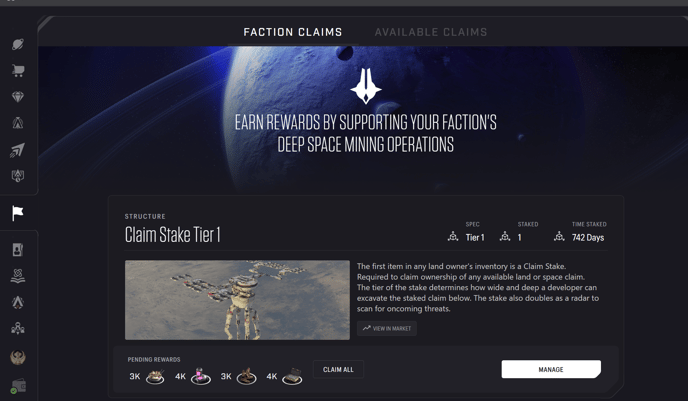
Task: Select the ID card sidebar icon
Action: (18, 250)
